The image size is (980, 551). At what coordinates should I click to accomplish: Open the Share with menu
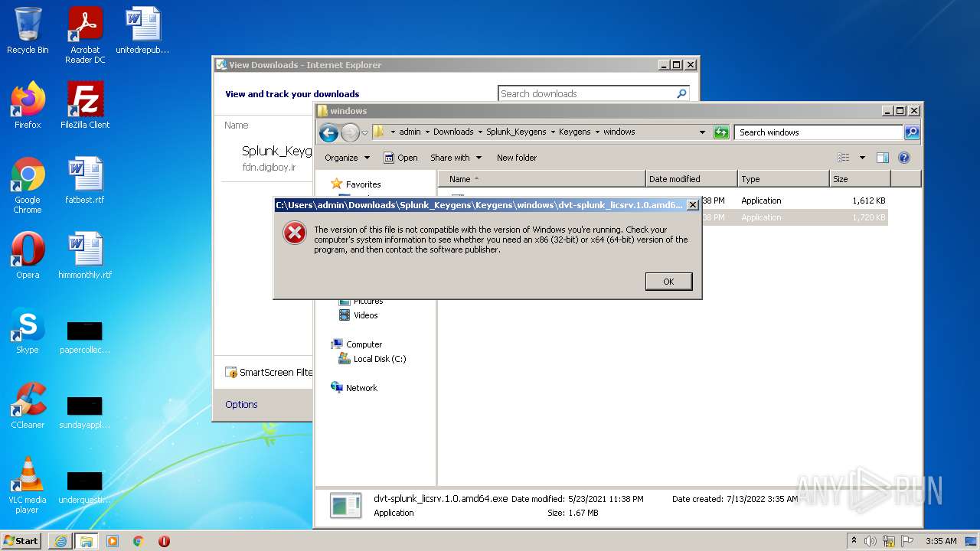[x=456, y=158]
